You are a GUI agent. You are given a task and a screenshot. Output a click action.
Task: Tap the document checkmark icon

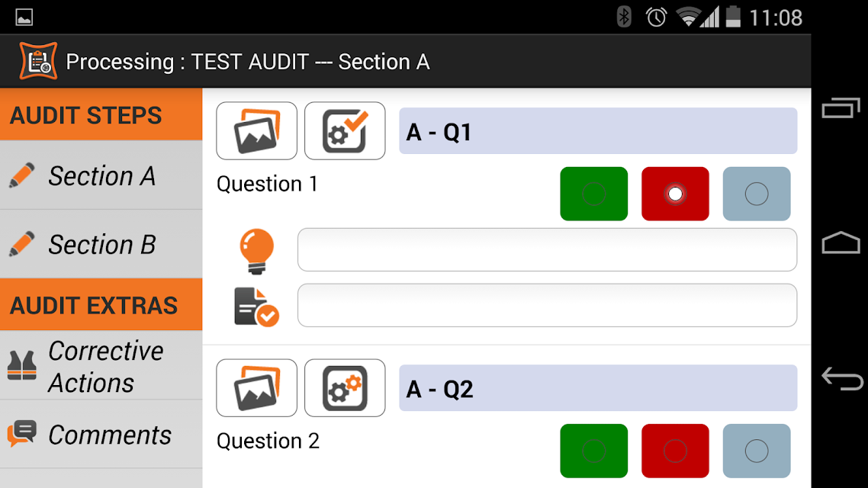point(256,307)
